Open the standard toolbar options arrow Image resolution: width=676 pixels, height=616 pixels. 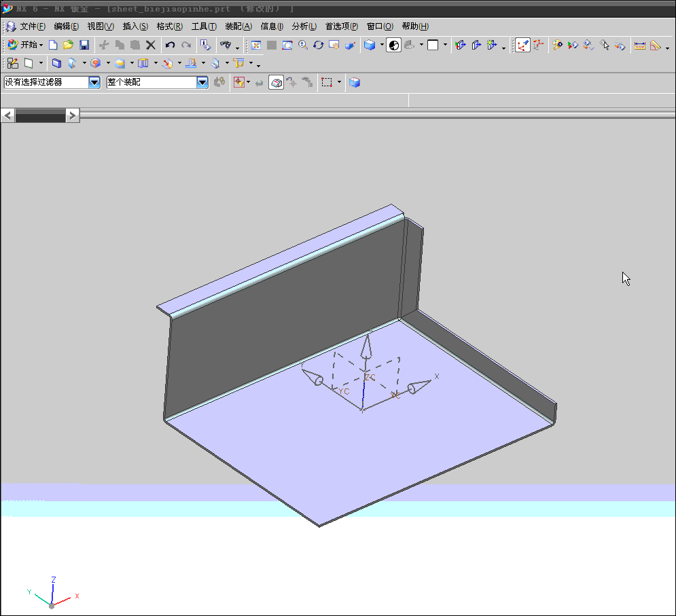tap(237, 48)
